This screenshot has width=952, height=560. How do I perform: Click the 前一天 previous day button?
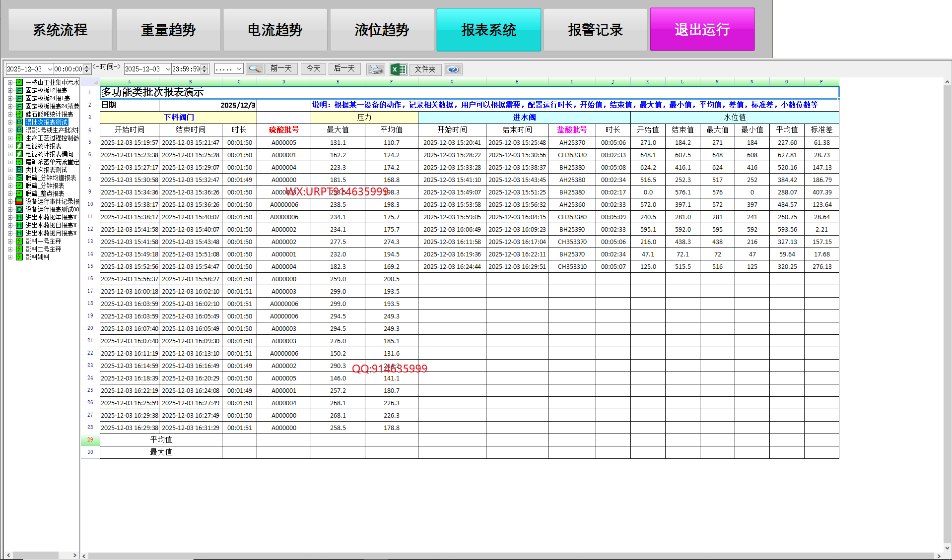point(281,68)
